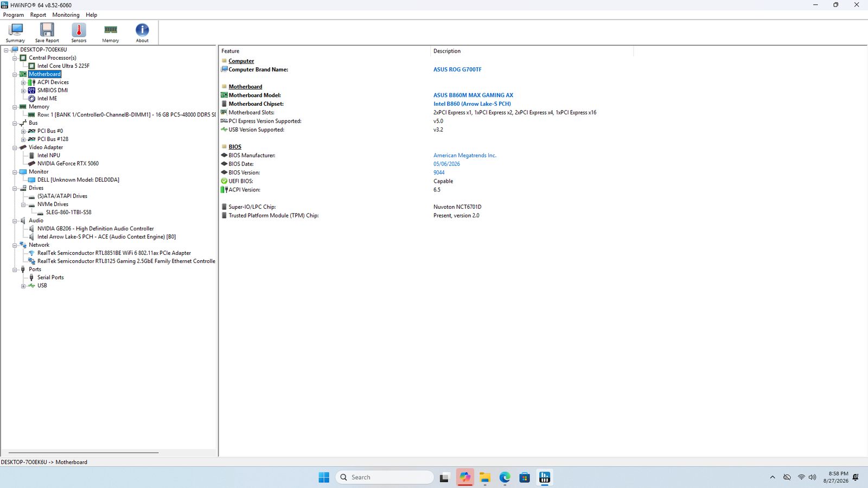This screenshot has width=868, height=488.
Task: Open the Windows Start menu
Action: pos(324,477)
